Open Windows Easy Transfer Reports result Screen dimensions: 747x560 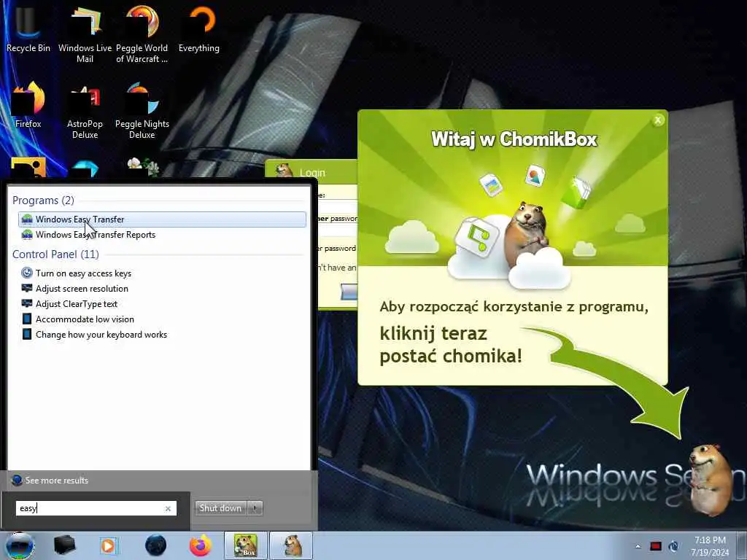click(162, 235)
